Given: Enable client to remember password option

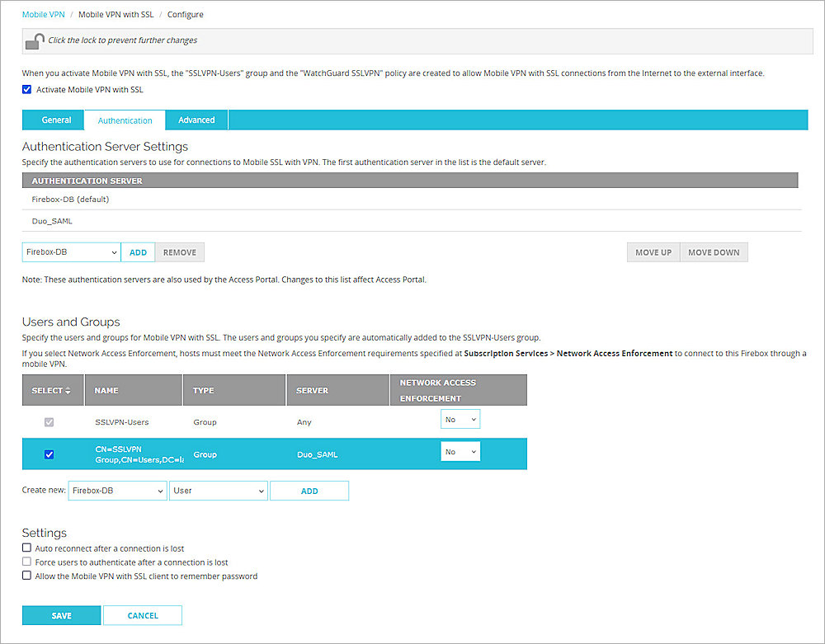Looking at the screenshot, I should click(26, 576).
